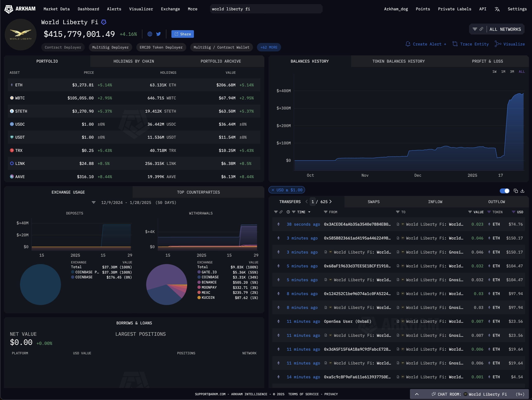Open Market Data in the navigation bar
This screenshot has width=532, height=400.
tap(57, 9)
